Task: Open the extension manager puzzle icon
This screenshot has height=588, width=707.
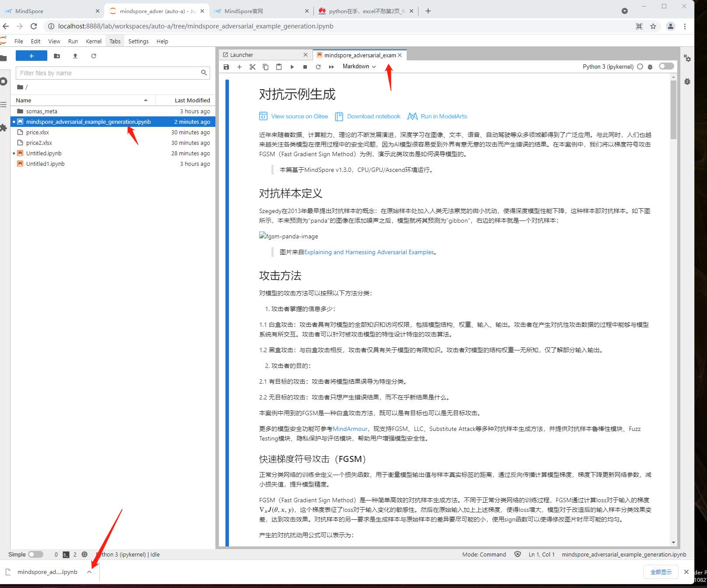Action: click(4, 128)
